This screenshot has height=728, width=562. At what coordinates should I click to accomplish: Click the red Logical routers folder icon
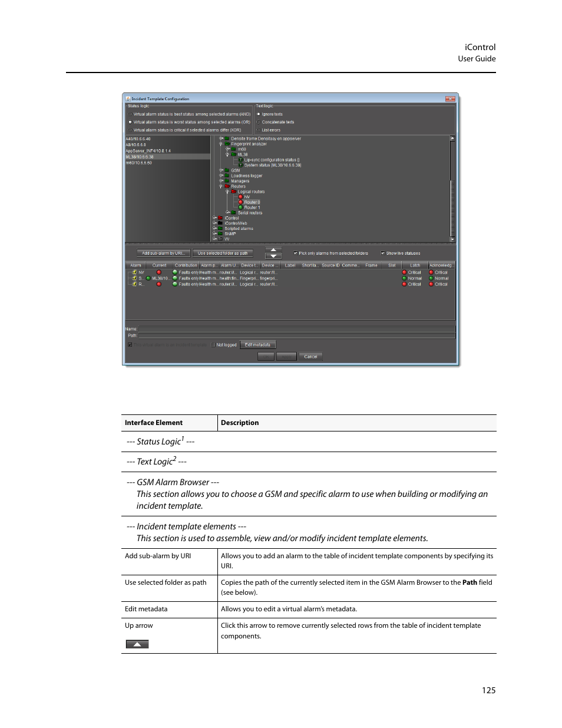233,192
